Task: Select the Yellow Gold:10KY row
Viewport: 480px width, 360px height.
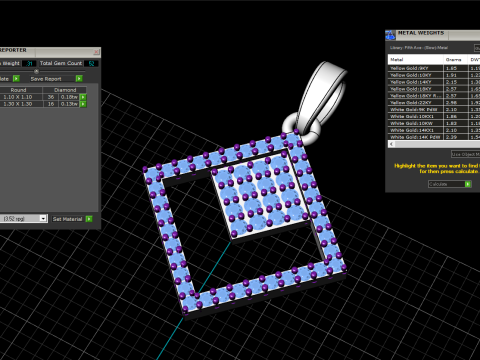Action: coord(433,75)
